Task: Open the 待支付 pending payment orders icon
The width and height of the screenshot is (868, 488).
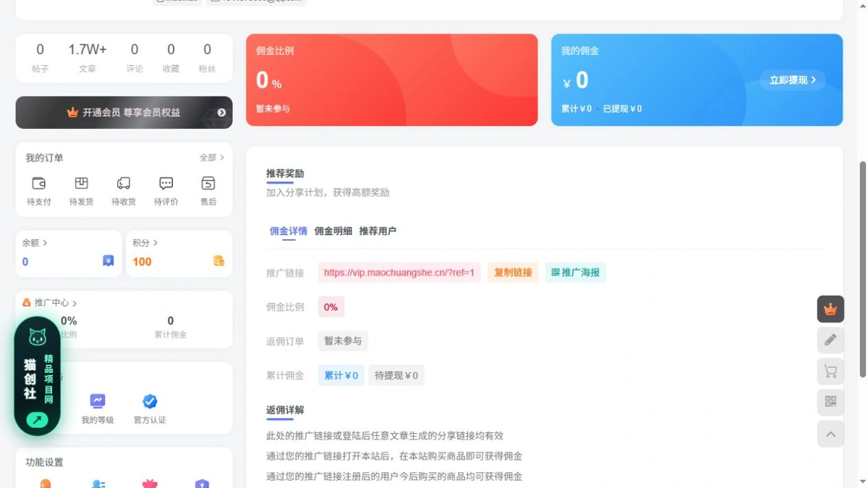Action: [39, 184]
